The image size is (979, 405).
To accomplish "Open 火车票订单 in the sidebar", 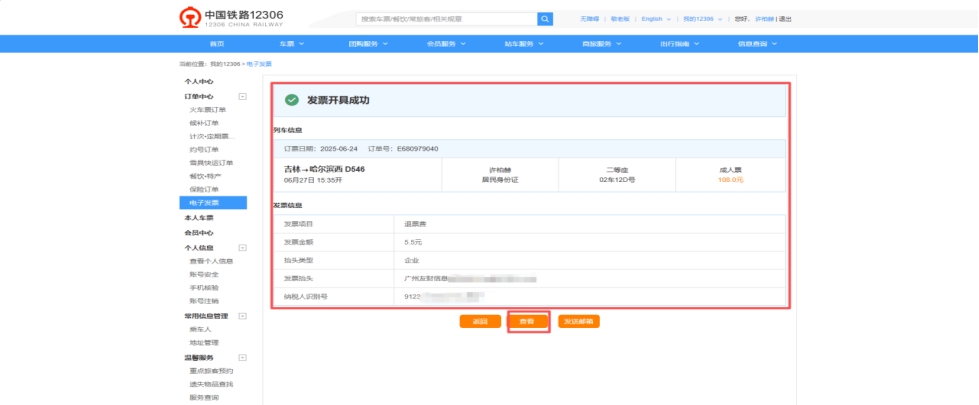I will pos(208,110).
